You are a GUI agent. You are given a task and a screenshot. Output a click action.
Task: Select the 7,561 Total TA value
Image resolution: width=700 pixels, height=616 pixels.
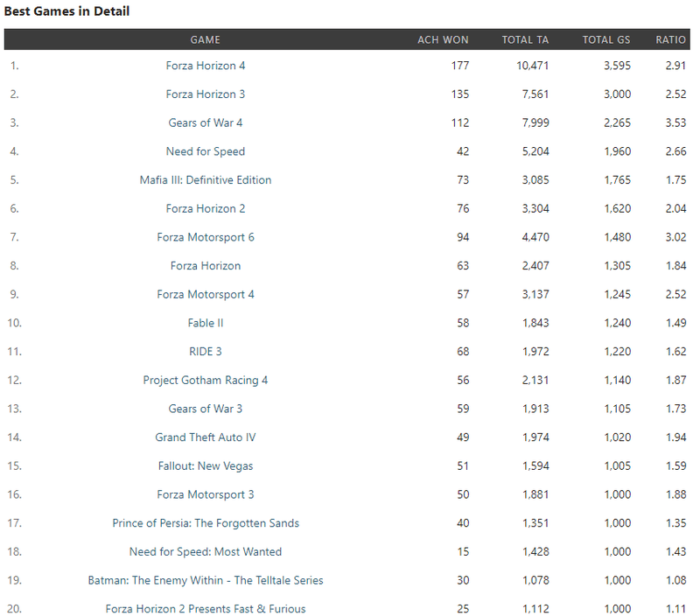[x=535, y=94]
